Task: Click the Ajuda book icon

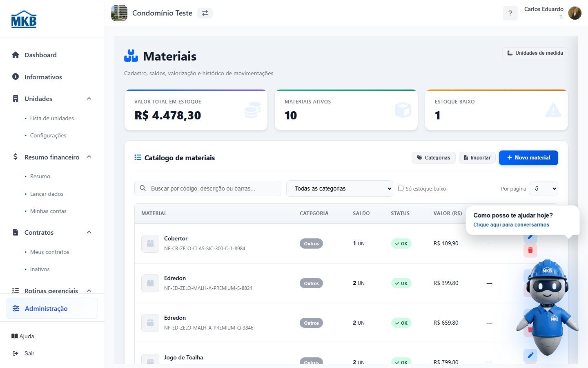Action: pos(15,336)
